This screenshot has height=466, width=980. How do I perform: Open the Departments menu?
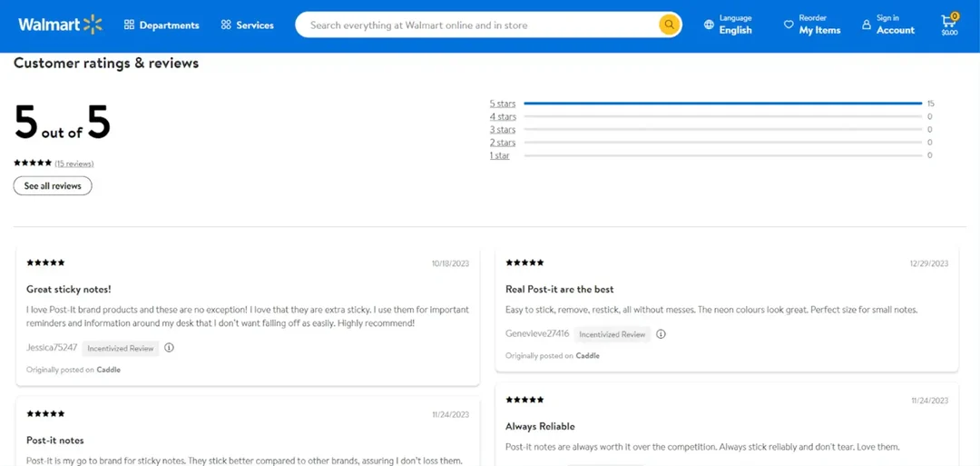coord(162,25)
